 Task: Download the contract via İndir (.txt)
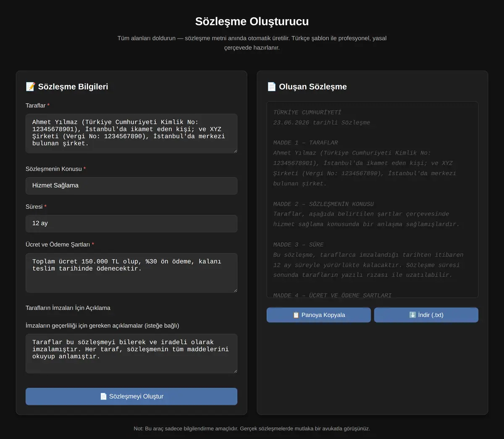(426, 315)
